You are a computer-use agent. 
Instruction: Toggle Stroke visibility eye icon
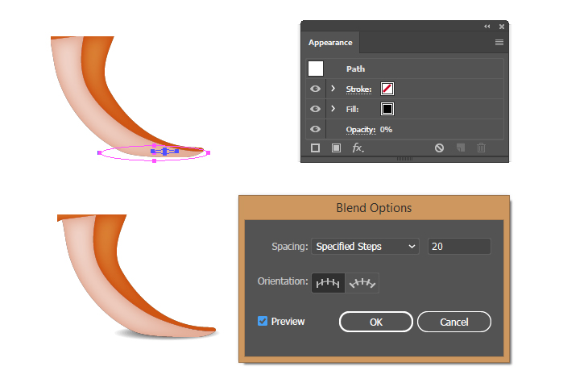(x=316, y=89)
